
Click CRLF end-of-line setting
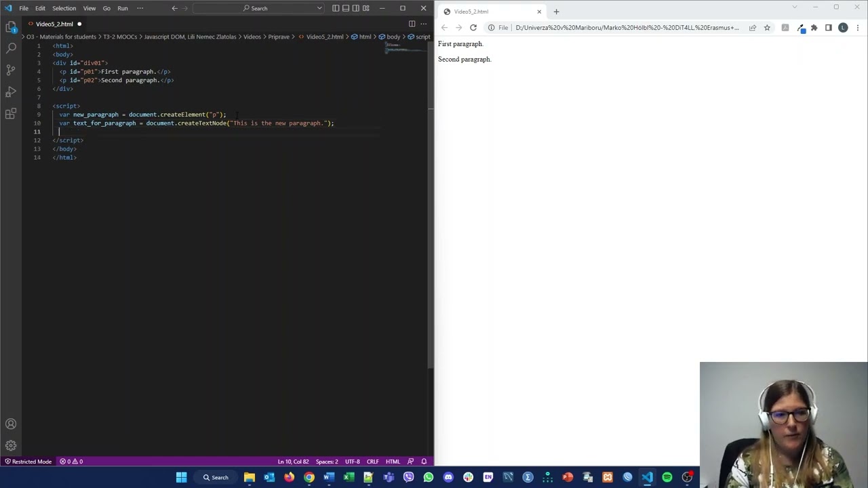coord(373,462)
